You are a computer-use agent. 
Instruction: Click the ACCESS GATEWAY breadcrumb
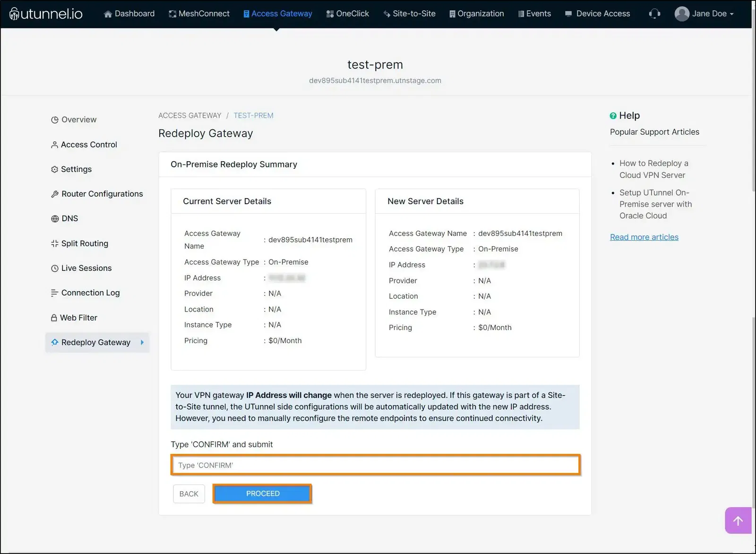point(189,115)
